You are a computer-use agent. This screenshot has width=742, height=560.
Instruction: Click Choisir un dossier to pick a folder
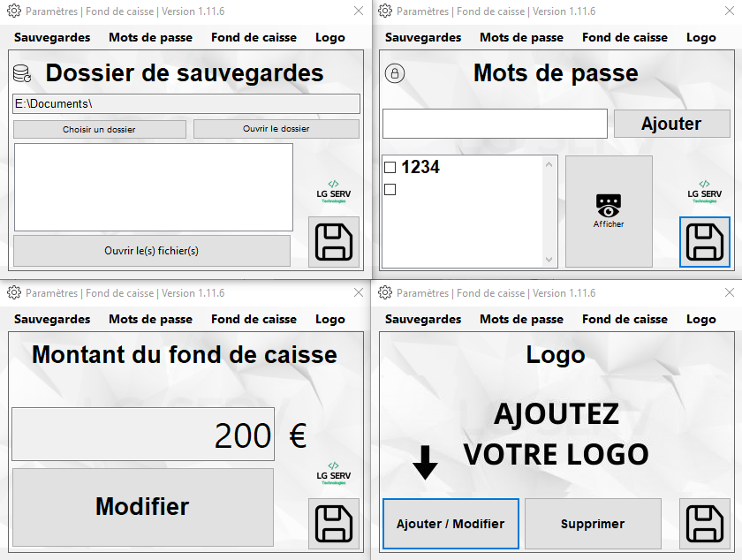(99, 129)
